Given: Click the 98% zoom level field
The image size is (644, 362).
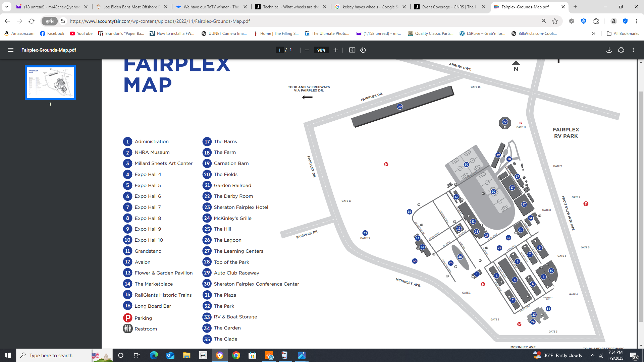Looking at the screenshot, I should pyautogui.click(x=321, y=50).
